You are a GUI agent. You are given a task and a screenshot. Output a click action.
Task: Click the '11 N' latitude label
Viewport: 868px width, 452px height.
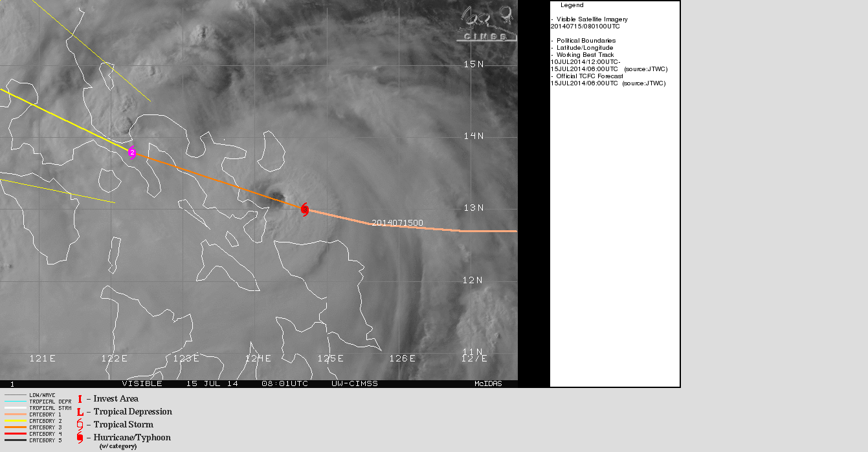(x=474, y=352)
